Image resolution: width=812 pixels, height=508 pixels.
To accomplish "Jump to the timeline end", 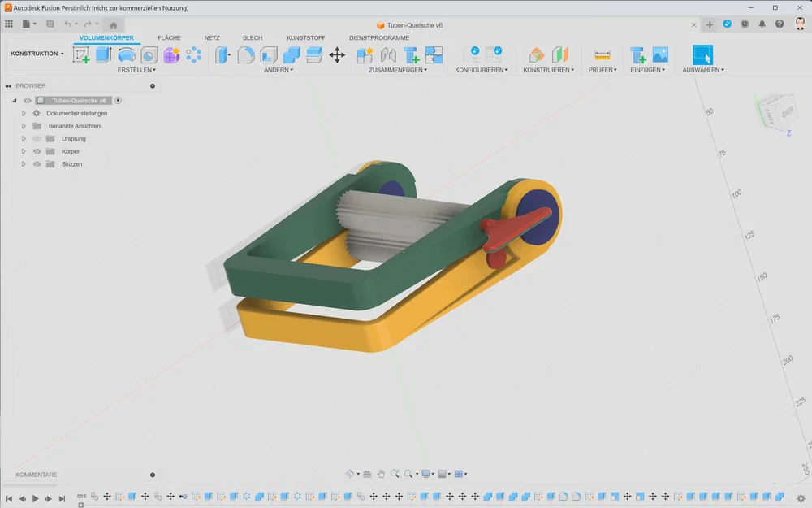I will click(x=63, y=499).
